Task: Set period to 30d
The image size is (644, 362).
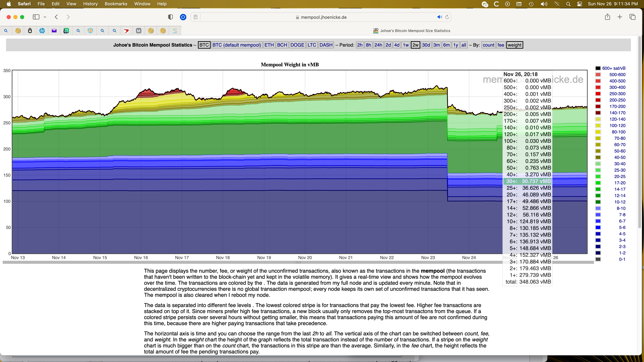Action: pyautogui.click(x=426, y=45)
